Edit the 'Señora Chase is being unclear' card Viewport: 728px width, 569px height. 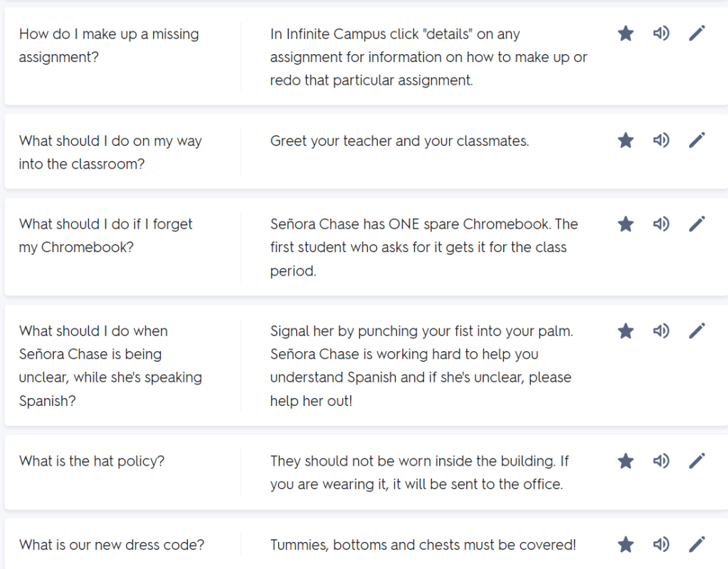[697, 331]
